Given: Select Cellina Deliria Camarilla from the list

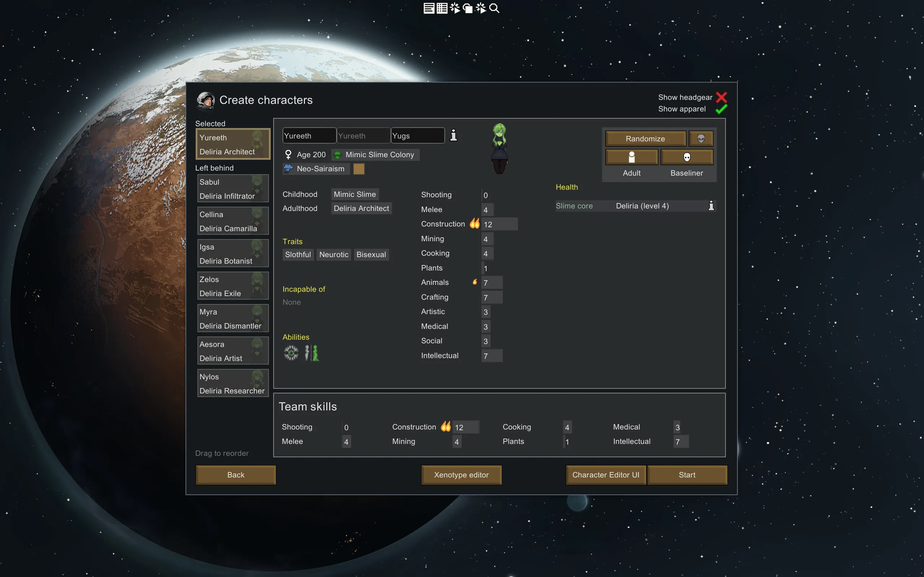Looking at the screenshot, I should pyautogui.click(x=232, y=221).
